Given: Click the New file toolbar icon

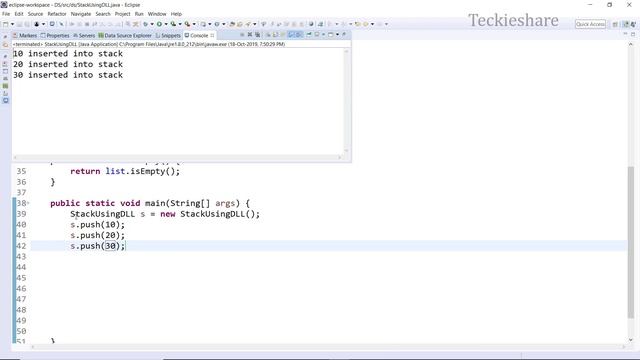Looking at the screenshot, I should (5, 24).
